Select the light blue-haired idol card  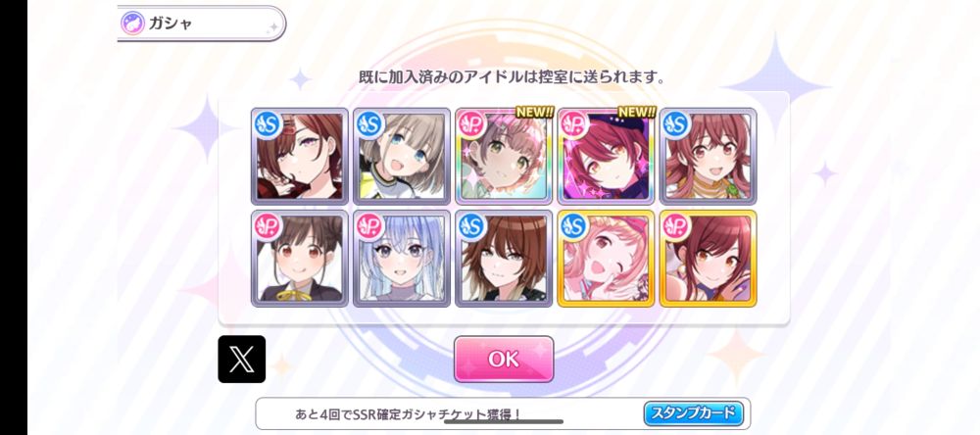(401, 259)
